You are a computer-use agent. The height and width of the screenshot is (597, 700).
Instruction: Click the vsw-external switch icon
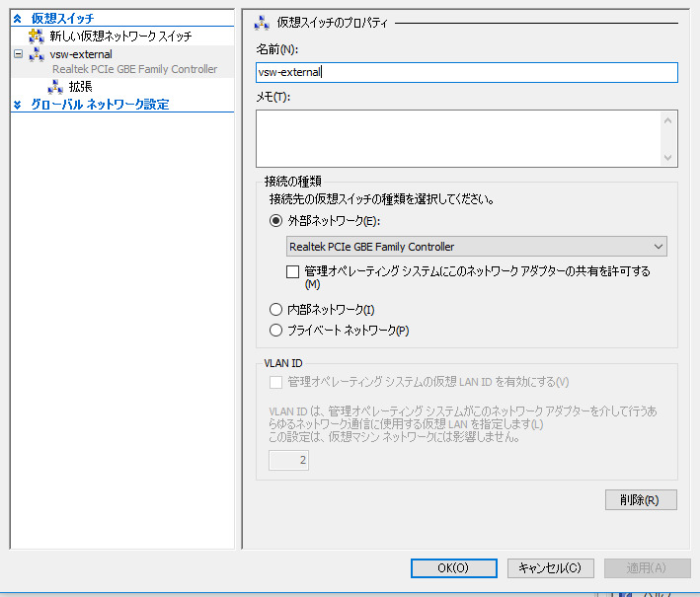pyautogui.click(x=37, y=54)
